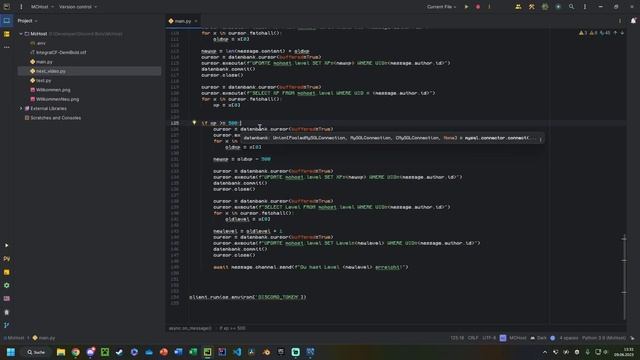Screen dimensions: 640x360
Task: Open the Current File run configuration dropdown
Action: pyautogui.click(x=441, y=7)
